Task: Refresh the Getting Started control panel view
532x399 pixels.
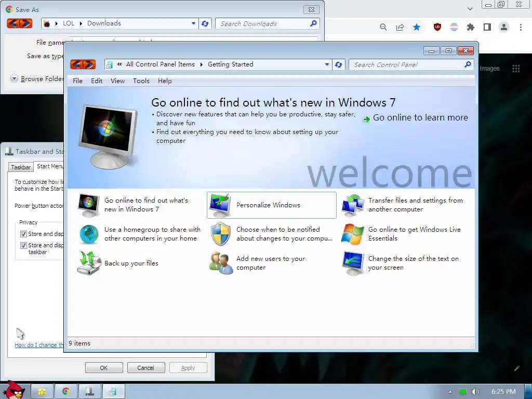Action: point(339,64)
